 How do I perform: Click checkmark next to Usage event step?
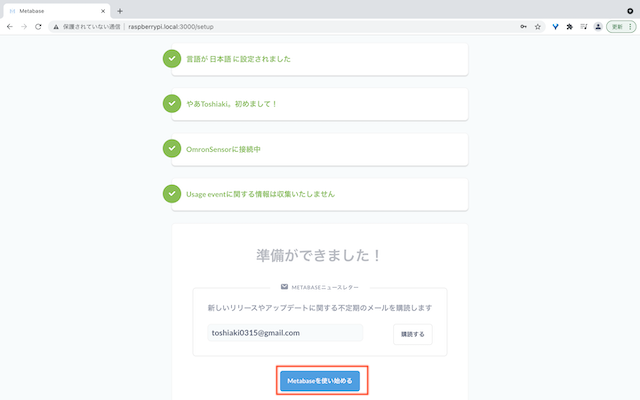(x=172, y=194)
